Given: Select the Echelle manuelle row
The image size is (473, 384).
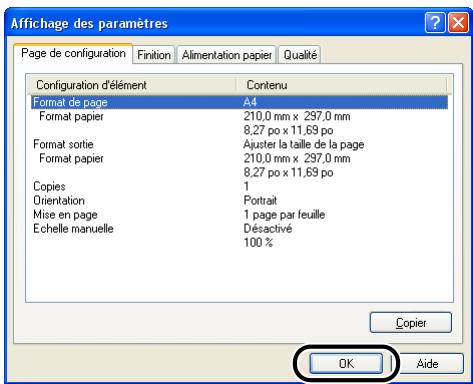Looking at the screenshot, I should coord(239,228).
